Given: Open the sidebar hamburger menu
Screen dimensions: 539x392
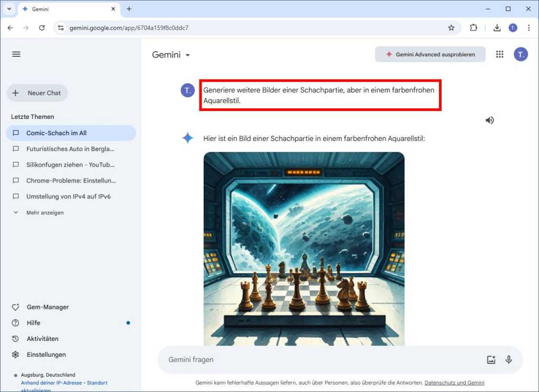Looking at the screenshot, I should pos(16,54).
